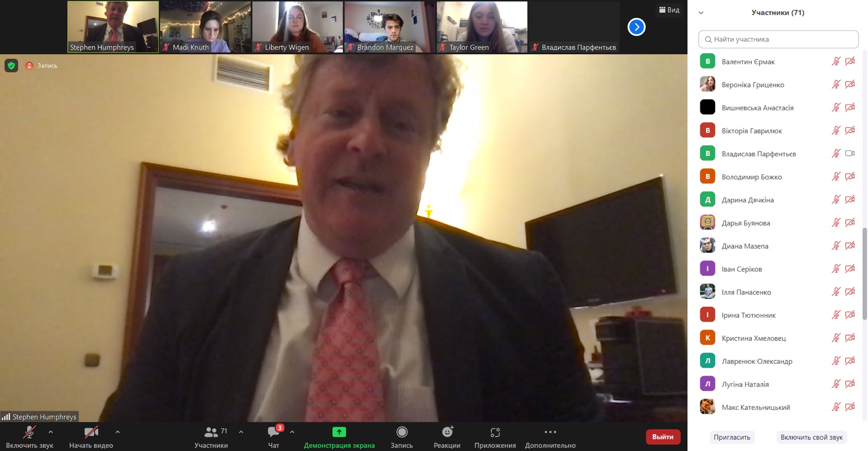The image size is (868, 451).
Task: Select Stephen Humphreys video thumbnail
Action: (x=113, y=27)
